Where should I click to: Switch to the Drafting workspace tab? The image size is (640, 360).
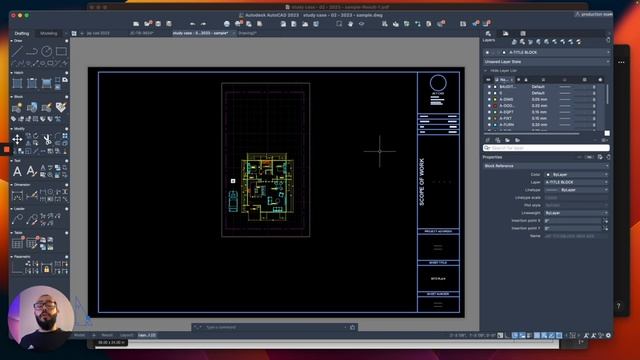coord(22,33)
